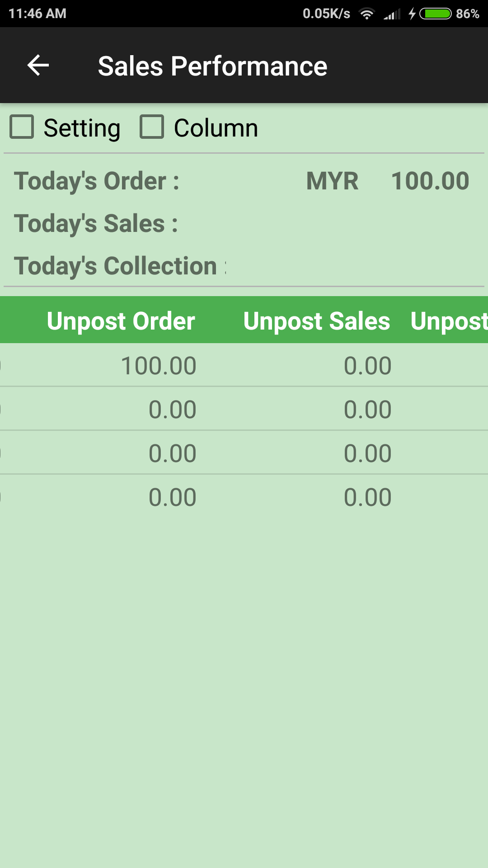Select the Unpost Order column header
The width and height of the screenshot is (488, 868).
point(121,321)
